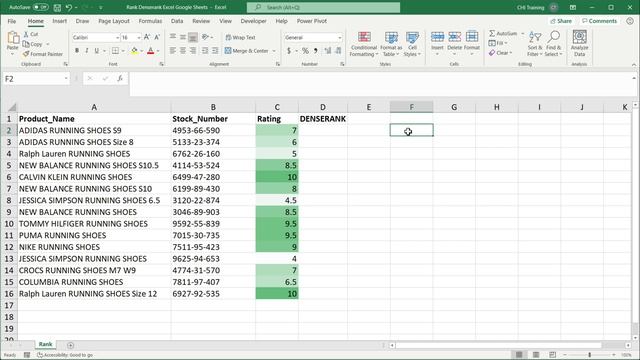Click Increase Decimal icon
640x360 pixels.
click(x=328, y=51)
